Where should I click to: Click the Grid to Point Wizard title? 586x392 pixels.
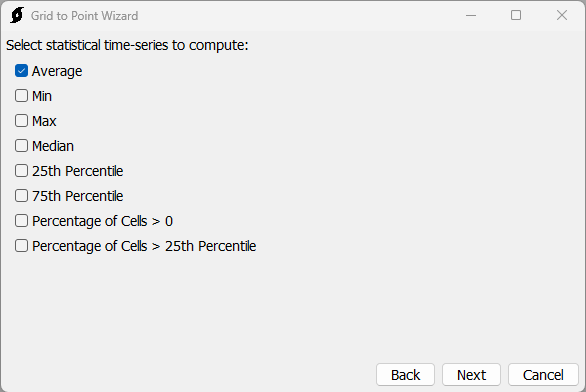pyautogui.click(x=84, y=16)
